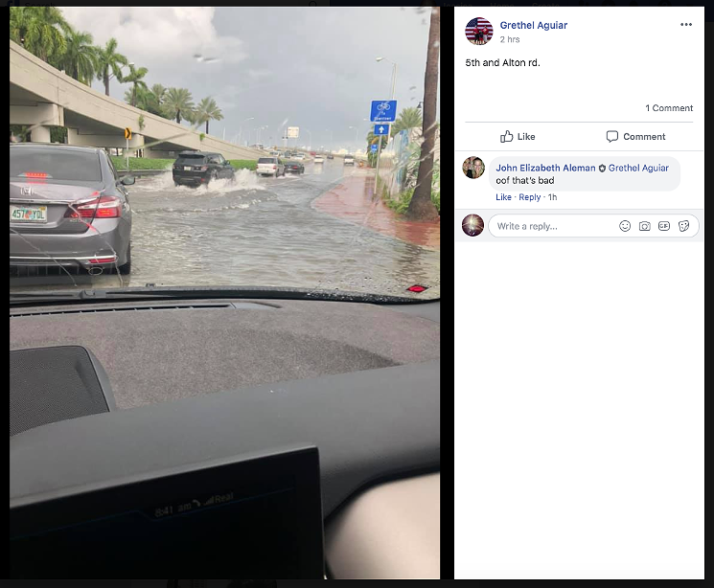
Task: Click the comment's '1h' timestamp
Action: (552, 197)
